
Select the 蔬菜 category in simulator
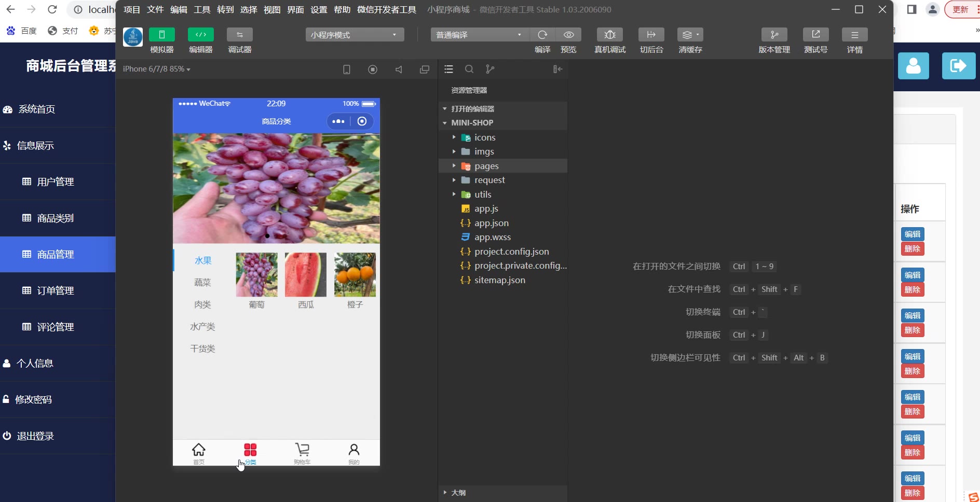tap(202, 283)
